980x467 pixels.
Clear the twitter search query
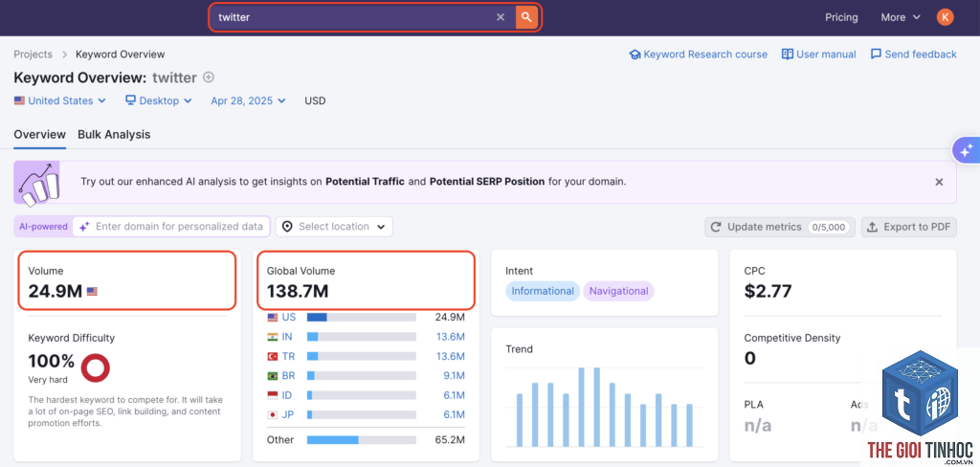(x=500, y=17)
